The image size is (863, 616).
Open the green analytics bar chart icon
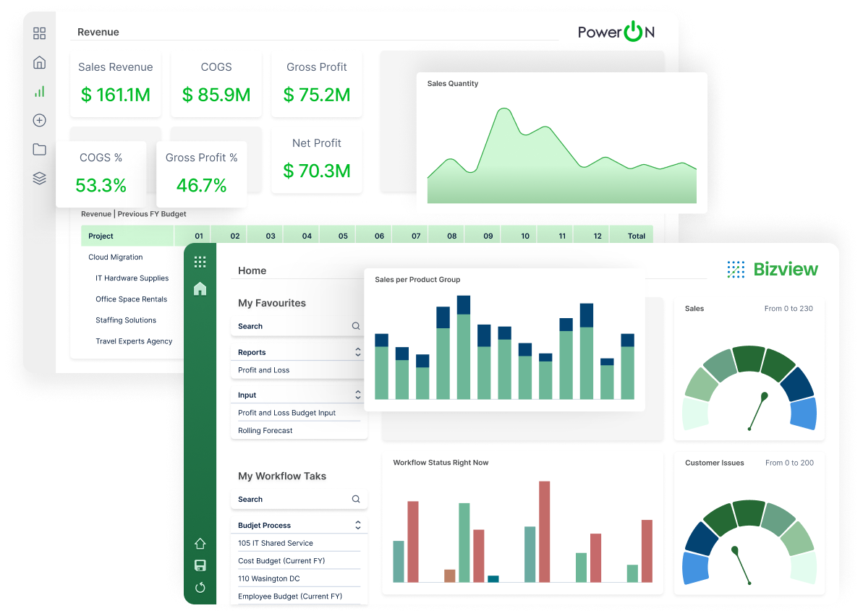point(40,91)
